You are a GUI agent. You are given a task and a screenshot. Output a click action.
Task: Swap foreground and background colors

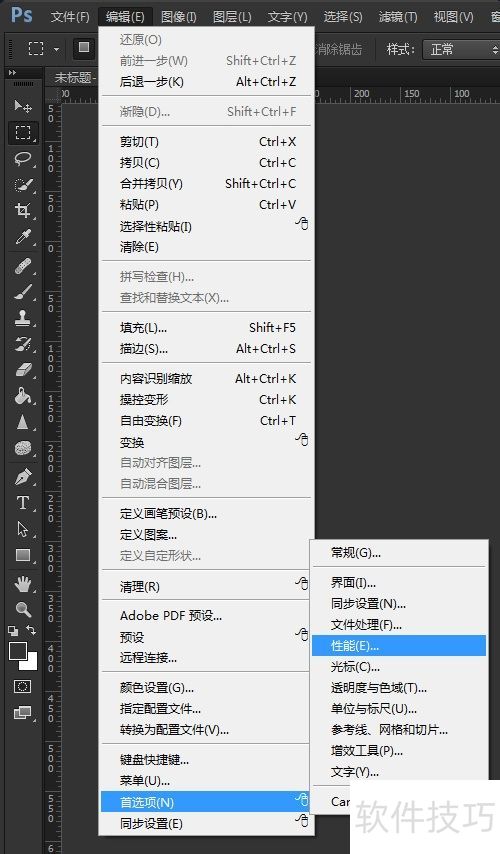(32, 630)
